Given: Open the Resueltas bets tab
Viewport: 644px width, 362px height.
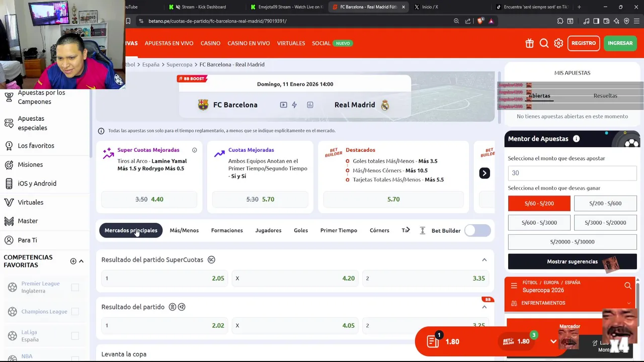Looking at the screenshot, I should click(605, 96).
